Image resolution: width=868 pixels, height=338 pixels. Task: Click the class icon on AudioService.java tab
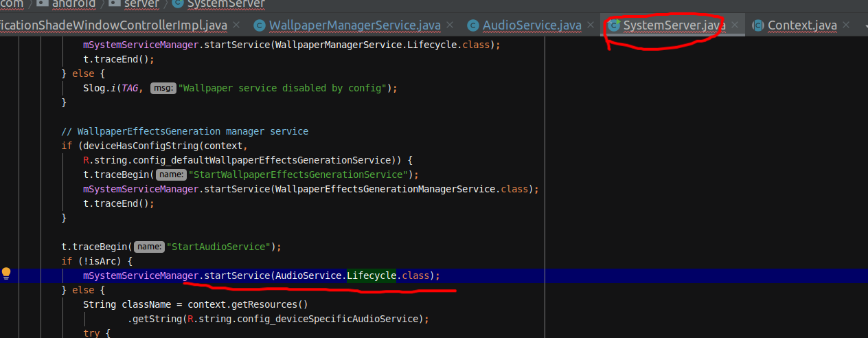(472, 26)
